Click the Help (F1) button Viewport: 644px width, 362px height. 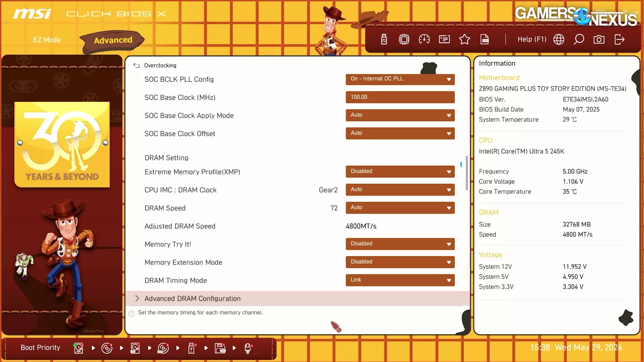[532, 39]
